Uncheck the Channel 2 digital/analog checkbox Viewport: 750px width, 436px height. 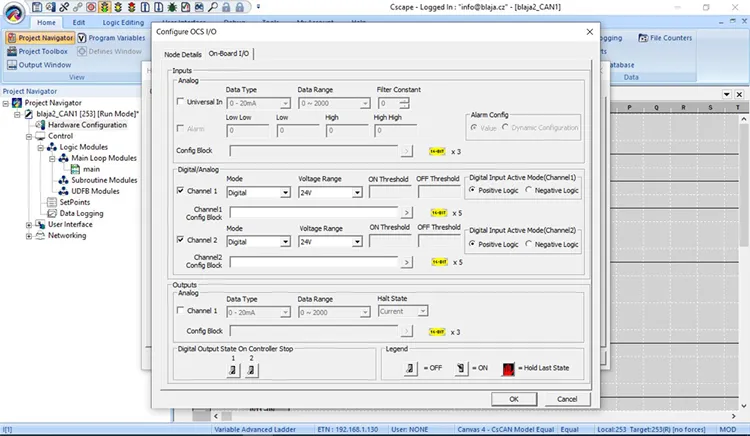tap(181, 240)
